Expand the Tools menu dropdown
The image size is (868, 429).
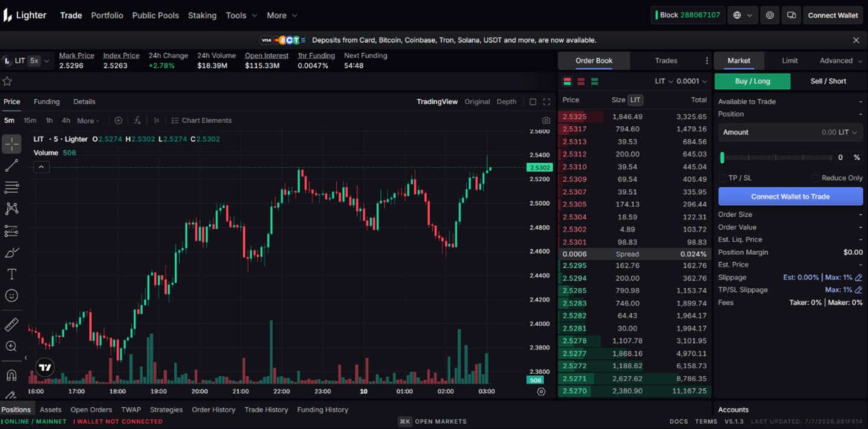pyautogui.click(x=241, y=15)
